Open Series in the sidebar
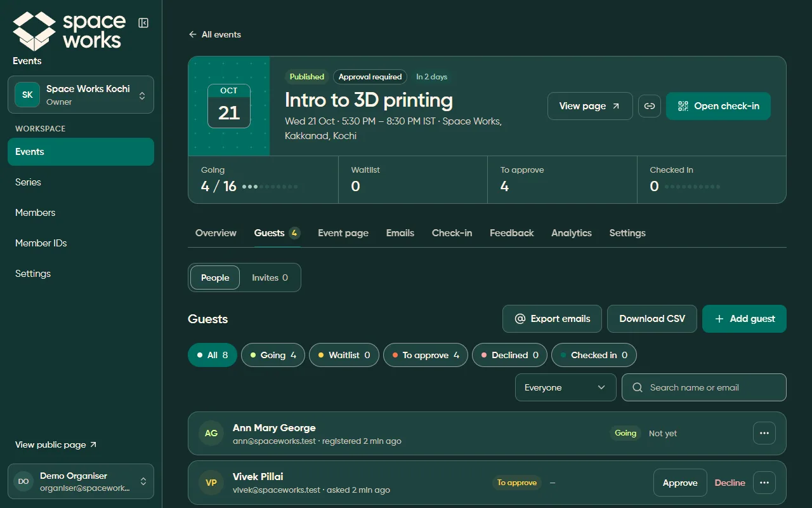Image resolution: width=812 pixels, height=508 pixels. [81, 182]
